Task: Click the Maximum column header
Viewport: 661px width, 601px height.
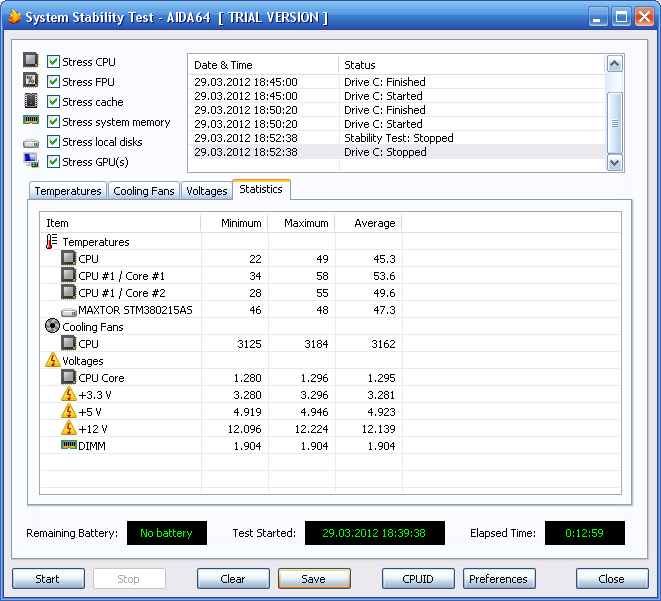Action: pyautogui.click(x=301, y=223)
